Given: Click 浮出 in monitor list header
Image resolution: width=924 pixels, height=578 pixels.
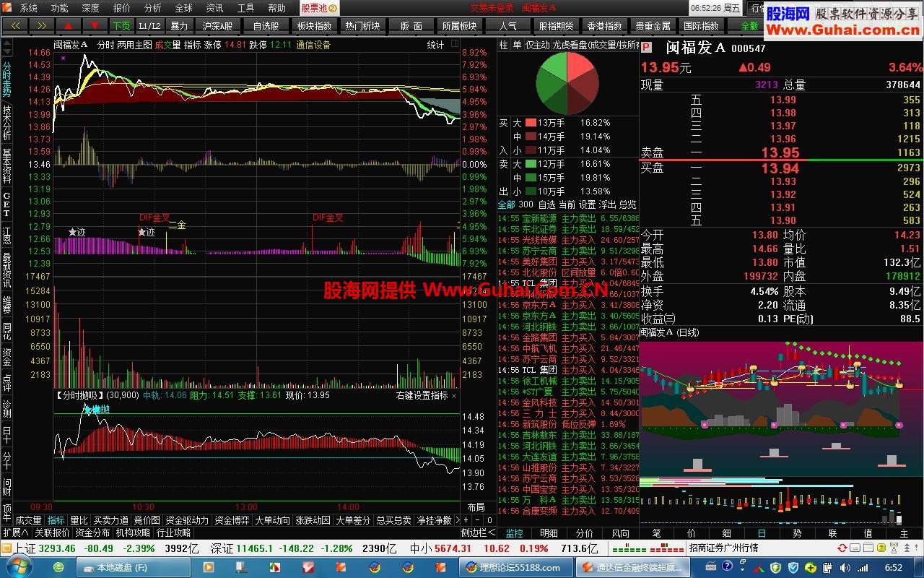Looking at the screenshot, I should (x=608, y=205).
